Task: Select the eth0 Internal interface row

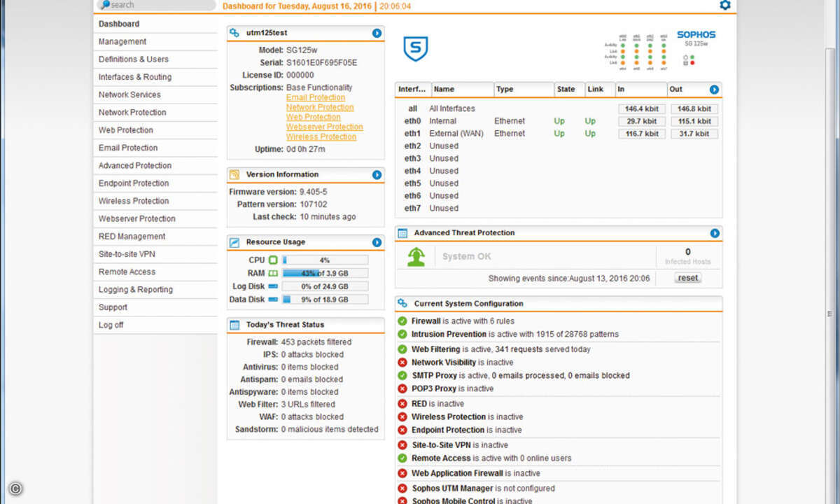Action: [x=559, y=121]
